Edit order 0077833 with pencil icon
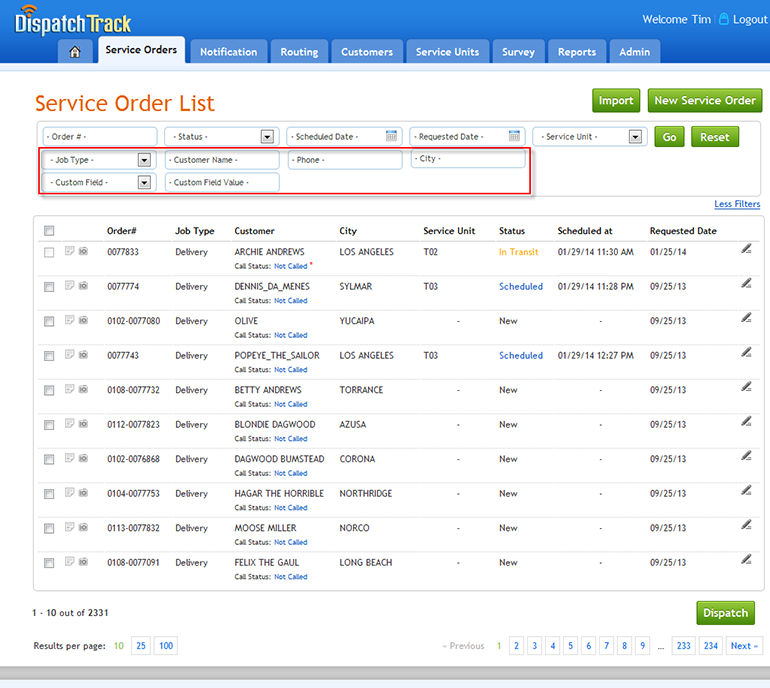The height and width of the screenshot is (688, 770). coord(746,249)
